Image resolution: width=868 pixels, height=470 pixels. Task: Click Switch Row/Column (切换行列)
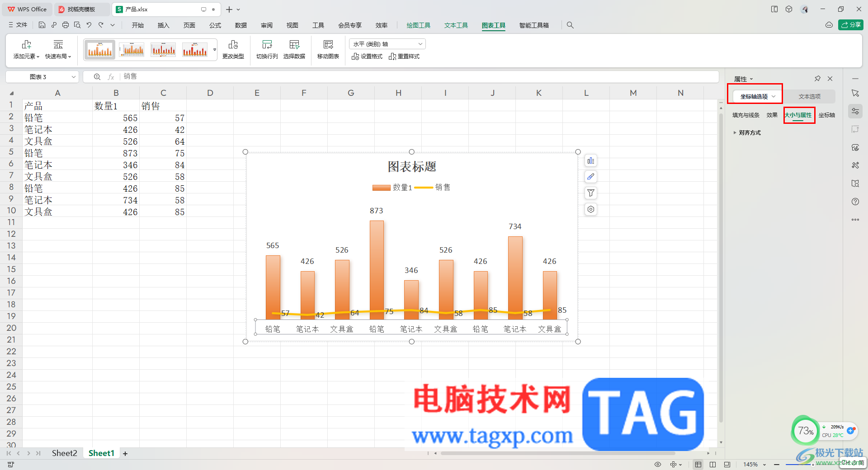(x=267, y=50)
